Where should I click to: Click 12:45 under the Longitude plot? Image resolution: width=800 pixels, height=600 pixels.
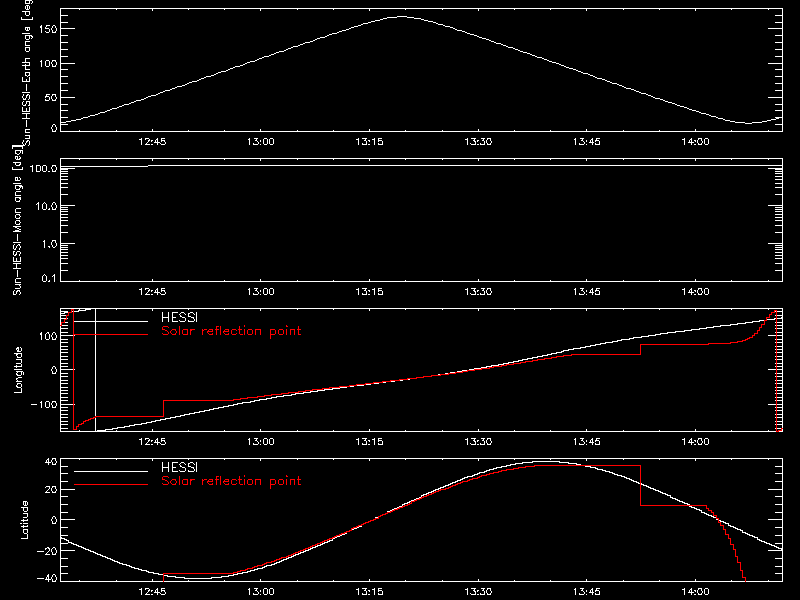point(152,442)
